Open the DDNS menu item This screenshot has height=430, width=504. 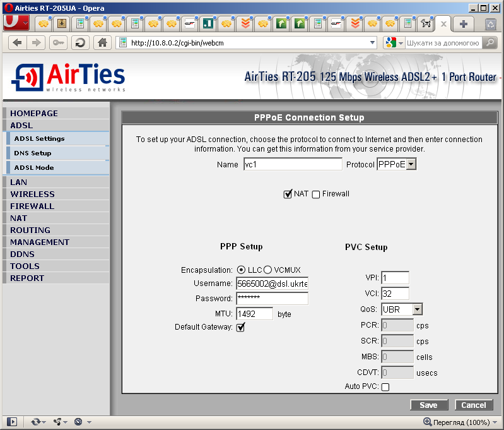click(x=56, y=254)
